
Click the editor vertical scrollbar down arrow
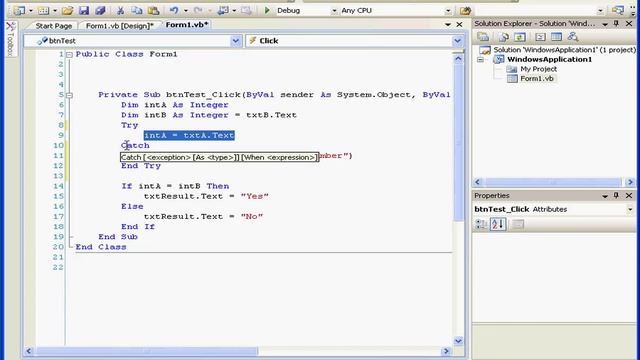click(x=458, y=340)
